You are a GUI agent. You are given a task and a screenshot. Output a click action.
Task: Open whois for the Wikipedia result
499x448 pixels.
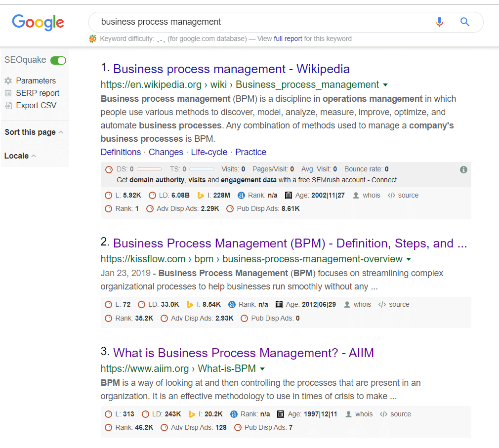(372, 196)
